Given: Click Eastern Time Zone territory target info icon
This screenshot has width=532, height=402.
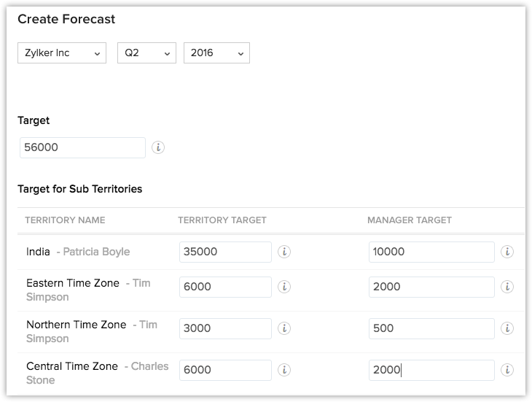Looking at the screenshot, I should [x=284, y=287].
